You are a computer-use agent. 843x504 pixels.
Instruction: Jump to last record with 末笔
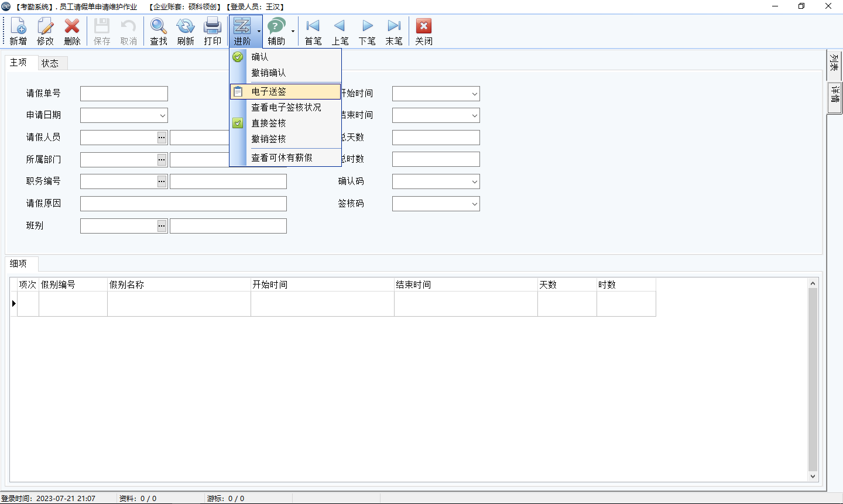click(x=394, y=32)
